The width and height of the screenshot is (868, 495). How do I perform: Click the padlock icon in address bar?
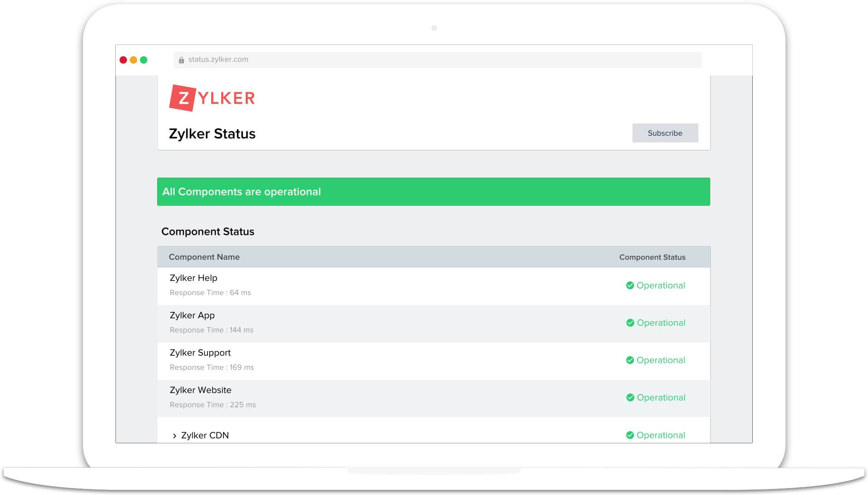click(x=181, y=60)
